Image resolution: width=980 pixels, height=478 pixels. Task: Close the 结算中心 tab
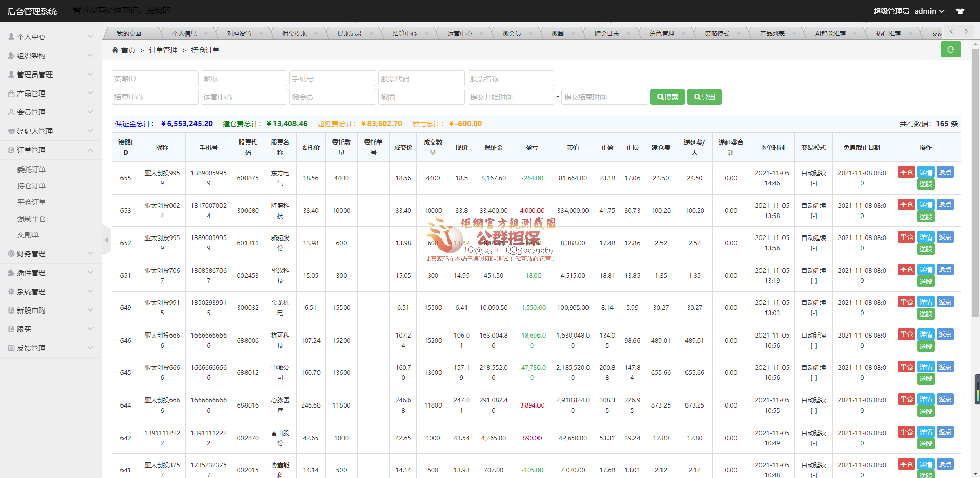pos(427,33)
